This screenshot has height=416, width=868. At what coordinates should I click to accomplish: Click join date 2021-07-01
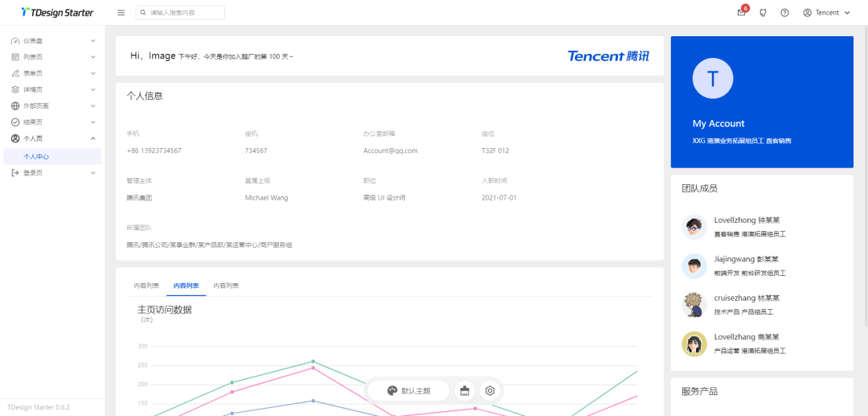click(499, 198)
